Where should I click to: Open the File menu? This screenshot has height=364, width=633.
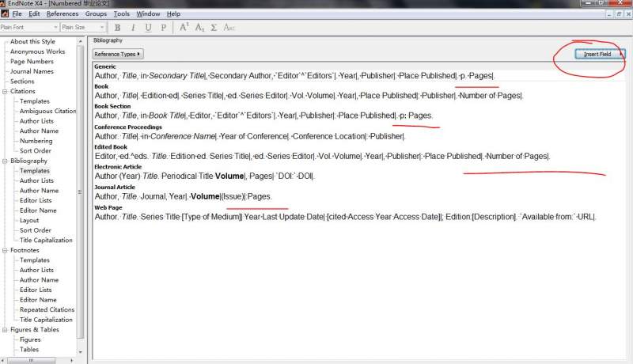17,13
